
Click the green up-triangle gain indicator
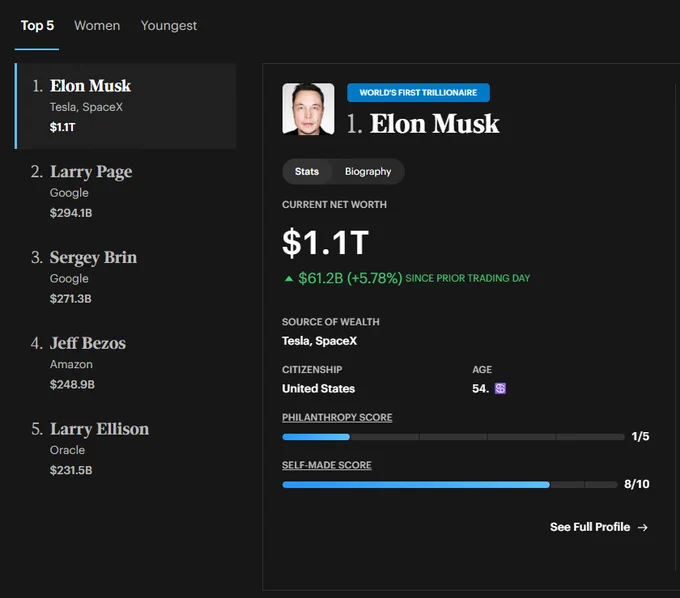click(289, 278)
